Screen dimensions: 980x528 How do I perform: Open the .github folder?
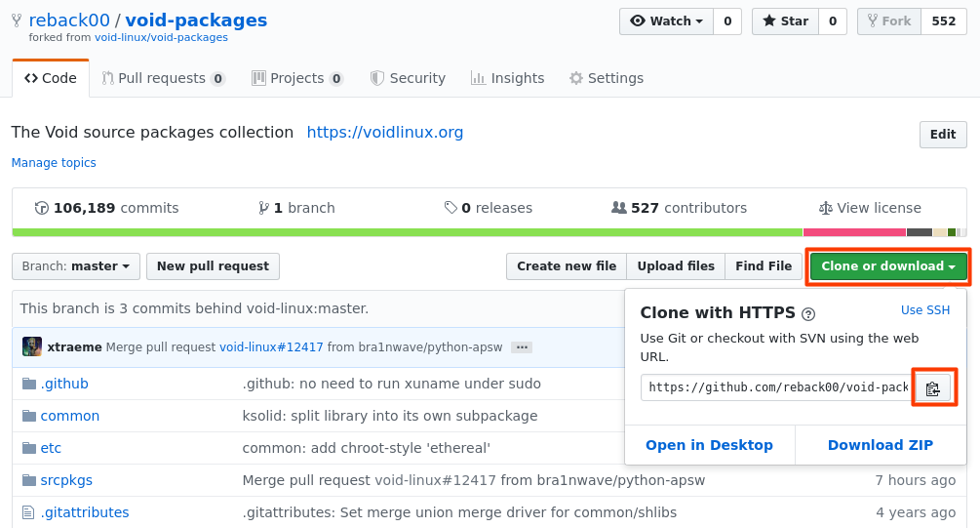tap(64, 384)
